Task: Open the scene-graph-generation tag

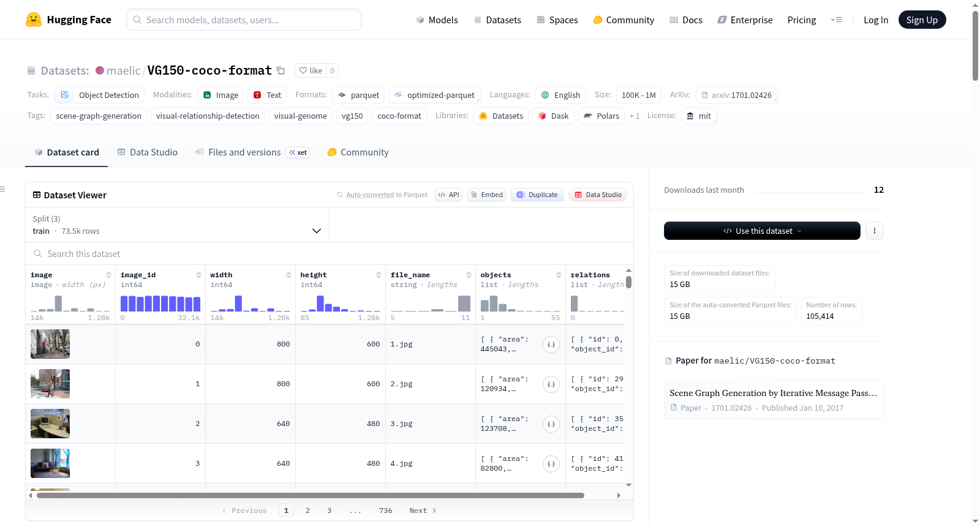Action: click(x=99, y=116)
